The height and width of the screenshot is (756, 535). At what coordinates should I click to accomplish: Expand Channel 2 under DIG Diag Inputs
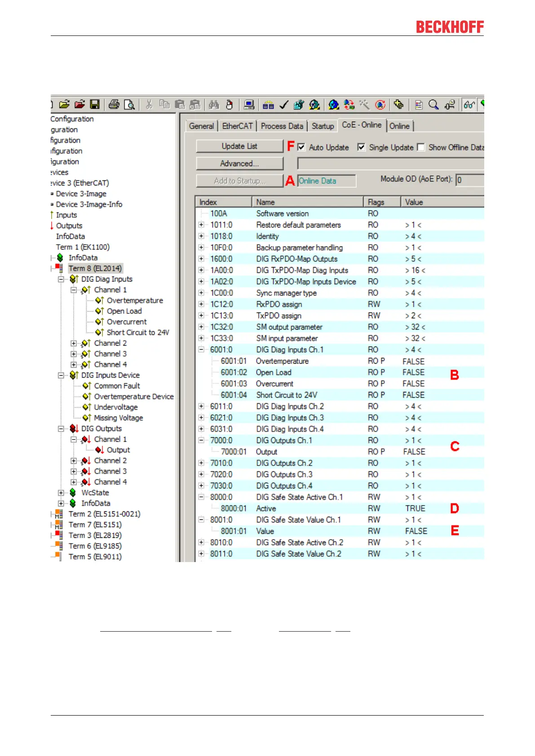(74, 343)
